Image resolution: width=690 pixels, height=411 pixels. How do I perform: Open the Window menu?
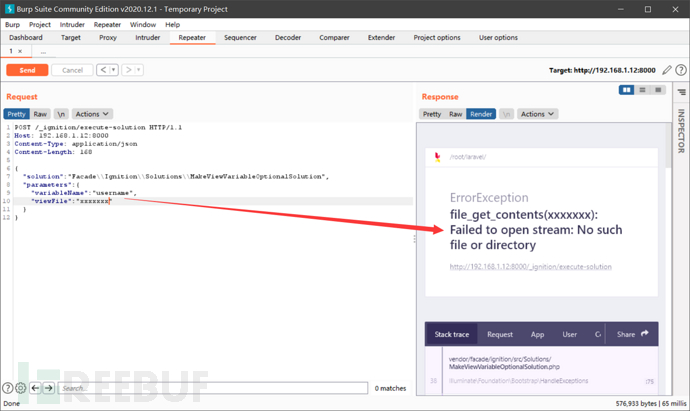[x=143, y=25]
